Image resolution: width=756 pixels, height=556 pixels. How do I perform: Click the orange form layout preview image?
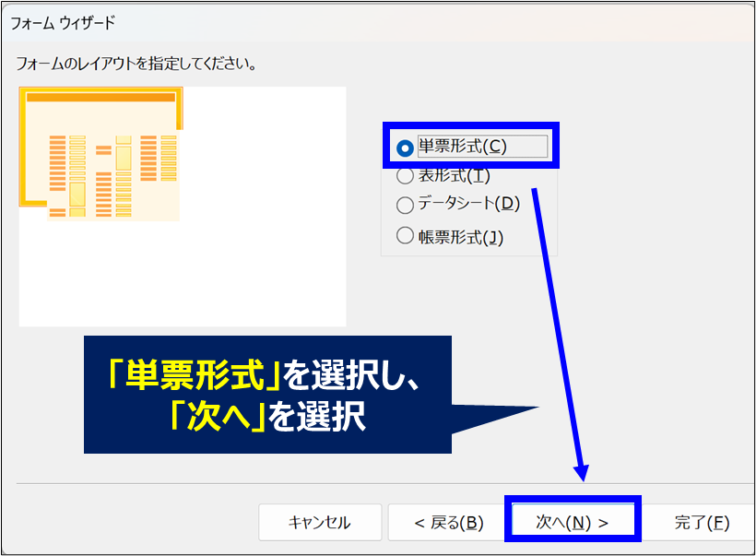[x=101, y=154]
